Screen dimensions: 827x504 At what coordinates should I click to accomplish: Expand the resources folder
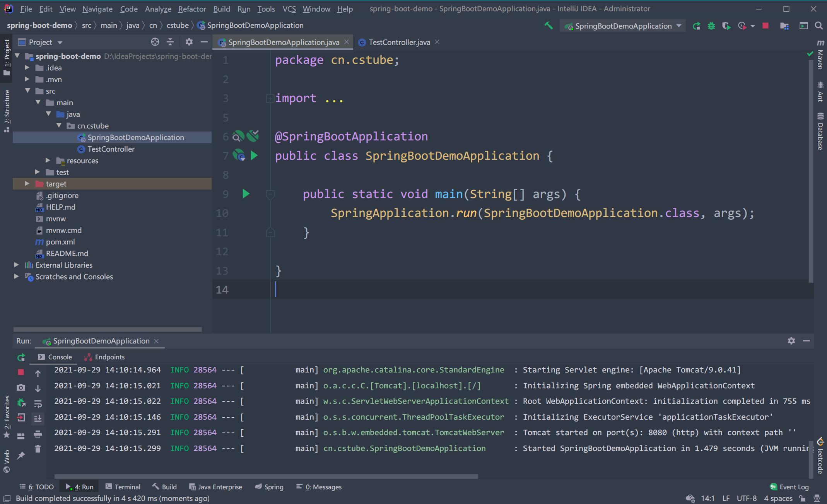coord(48,161)
